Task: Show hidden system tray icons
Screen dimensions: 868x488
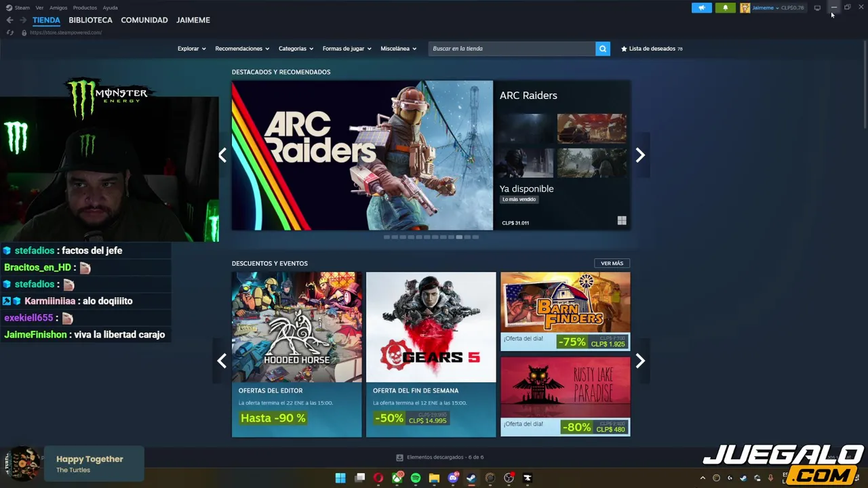Action: click(x=704, y=478)
